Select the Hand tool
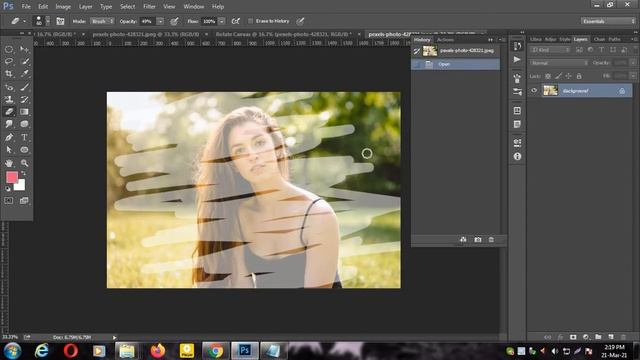This screenshot has height=360, width=640. click(x=9, y=163)
